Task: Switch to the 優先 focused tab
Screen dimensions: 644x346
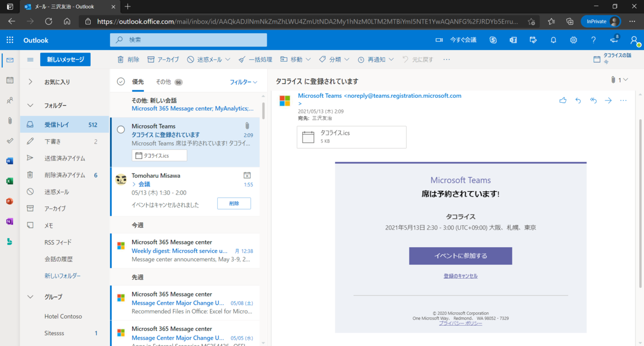Action: 138,82
